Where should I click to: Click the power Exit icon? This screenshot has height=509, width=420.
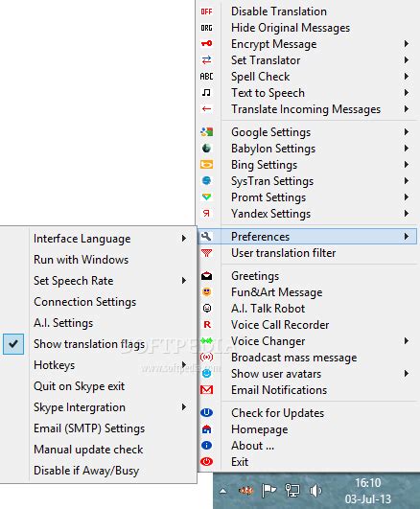(x=206, y=461)
